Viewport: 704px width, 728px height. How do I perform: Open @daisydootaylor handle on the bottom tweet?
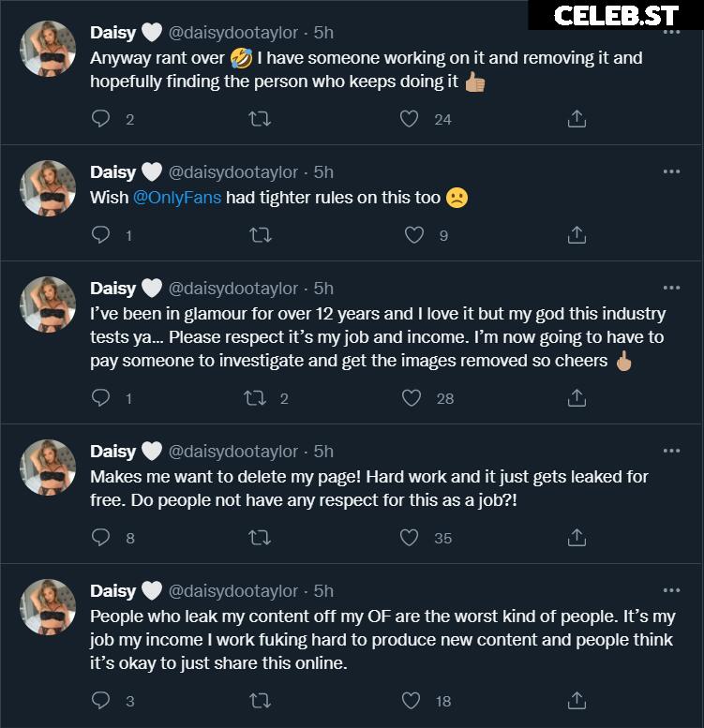(x=232, y=590)
